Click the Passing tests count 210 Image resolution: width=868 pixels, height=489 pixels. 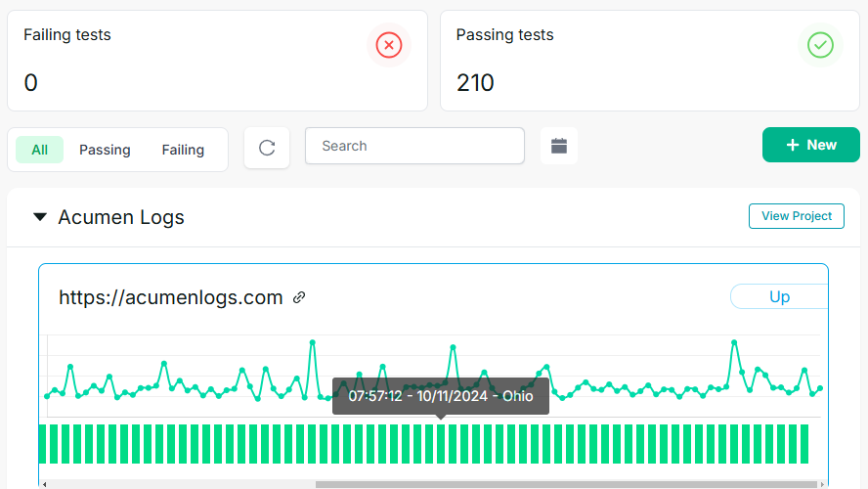[x=475, y=83]
